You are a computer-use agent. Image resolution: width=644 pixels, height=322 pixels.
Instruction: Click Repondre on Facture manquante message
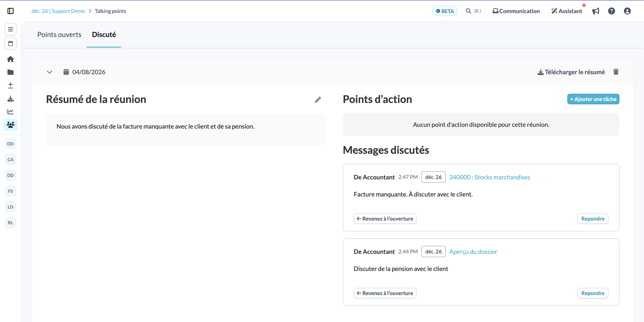click(593, 219)
